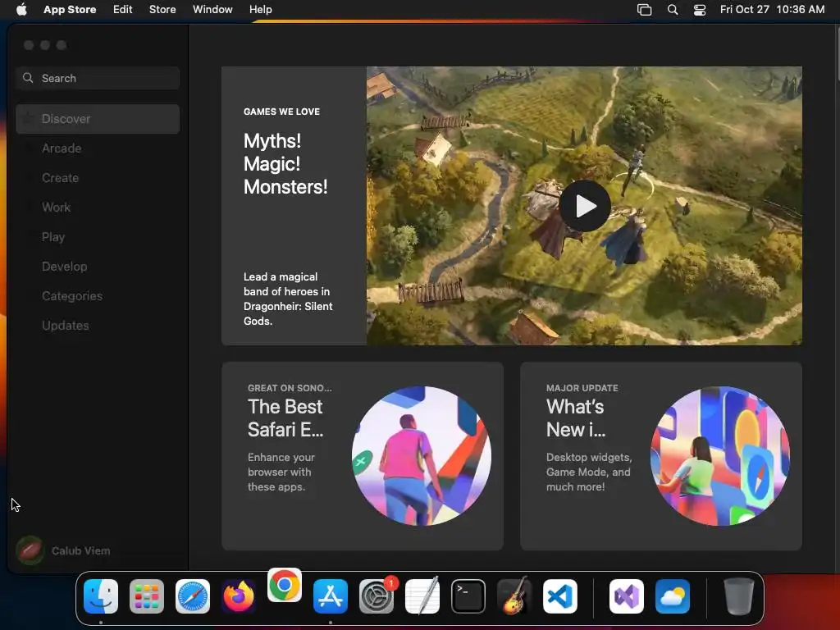Open the Apple menu

tap(21, 9)
